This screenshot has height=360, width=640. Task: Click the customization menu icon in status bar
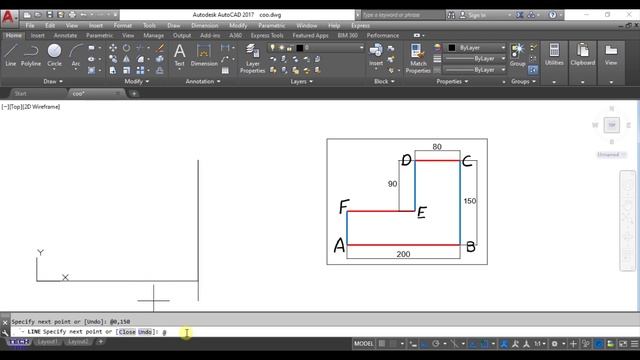pyautogui.click(x=634, y=344)
